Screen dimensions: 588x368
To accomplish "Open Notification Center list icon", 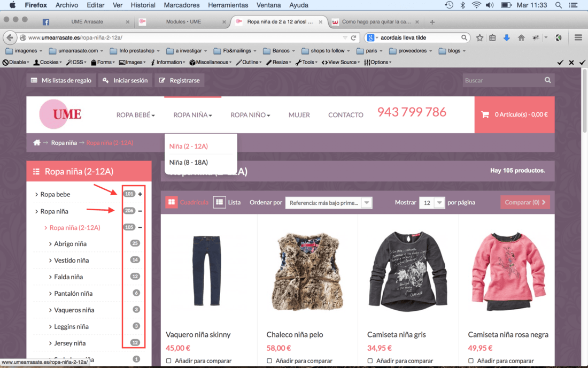I will coord(573,5).
